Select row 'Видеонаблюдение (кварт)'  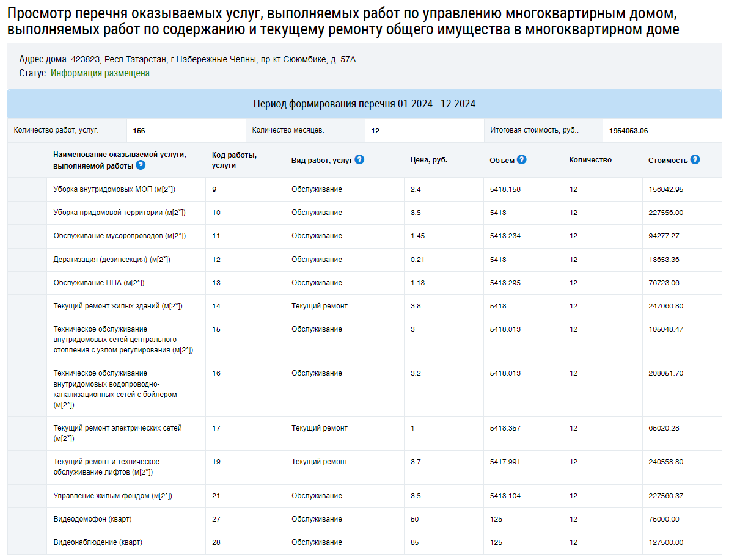coord(364,543)
